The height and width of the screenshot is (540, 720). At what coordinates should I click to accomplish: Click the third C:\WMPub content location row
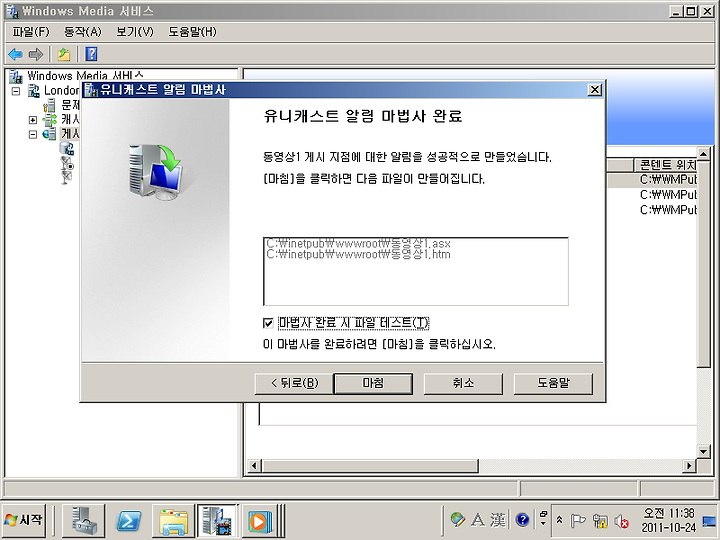click(668, 210)
